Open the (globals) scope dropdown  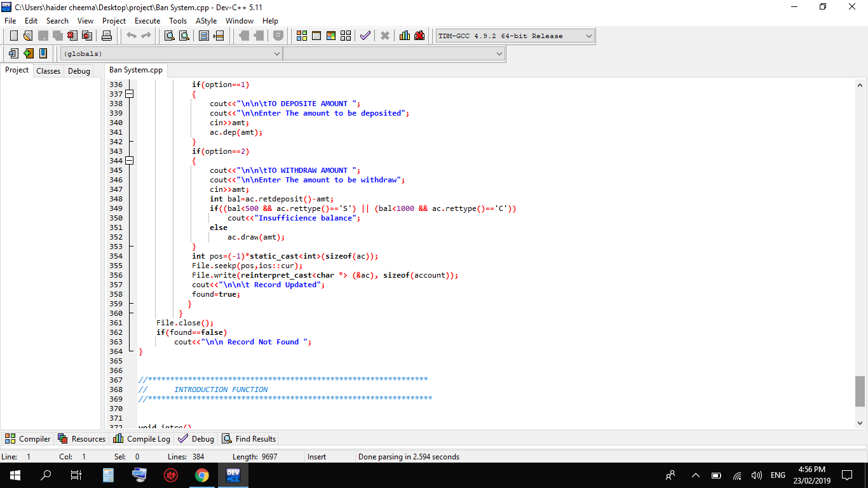tap(172, 54)
